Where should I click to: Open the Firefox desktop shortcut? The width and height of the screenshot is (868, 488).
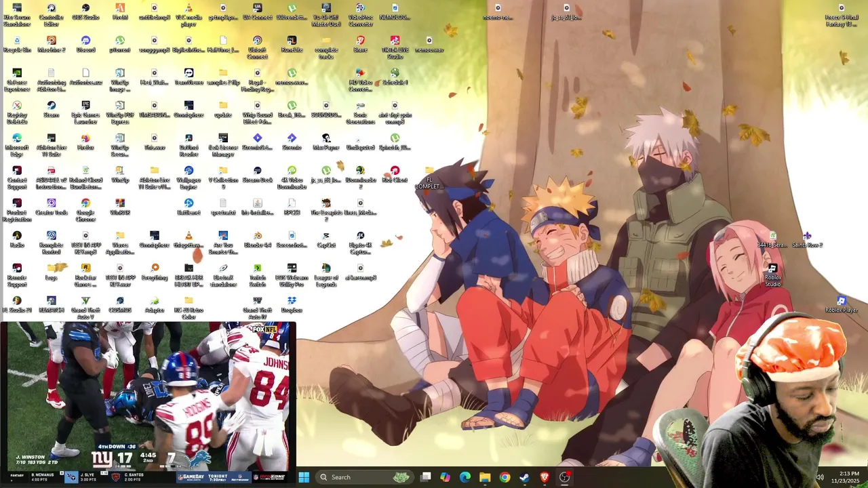[x=85, y=142]
